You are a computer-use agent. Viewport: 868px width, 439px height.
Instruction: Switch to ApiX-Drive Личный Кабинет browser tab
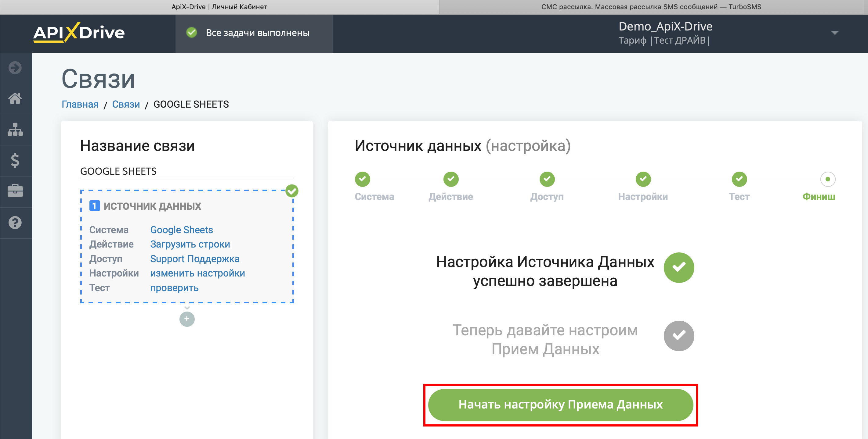(x=219, y=7)
